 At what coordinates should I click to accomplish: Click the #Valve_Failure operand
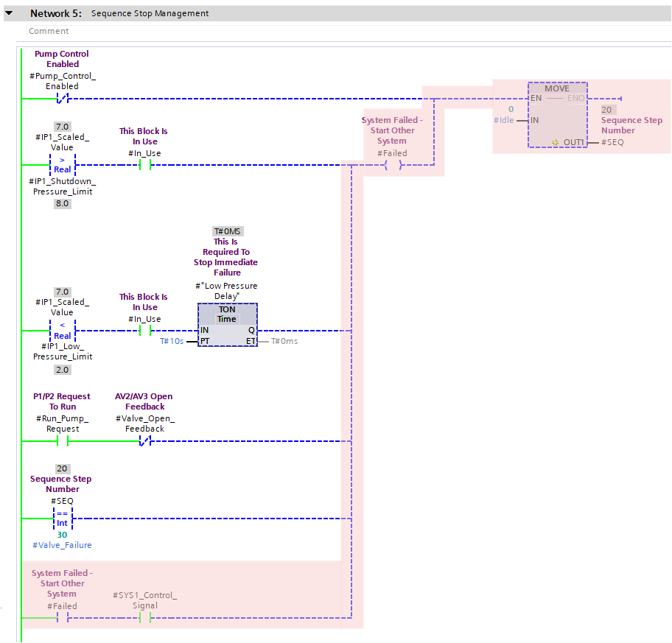(62, 545)
